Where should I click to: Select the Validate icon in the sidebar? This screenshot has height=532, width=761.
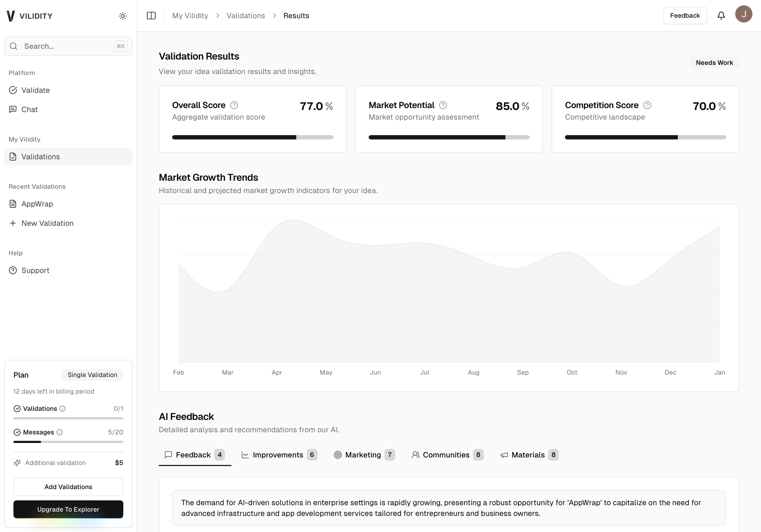[13, 90]
